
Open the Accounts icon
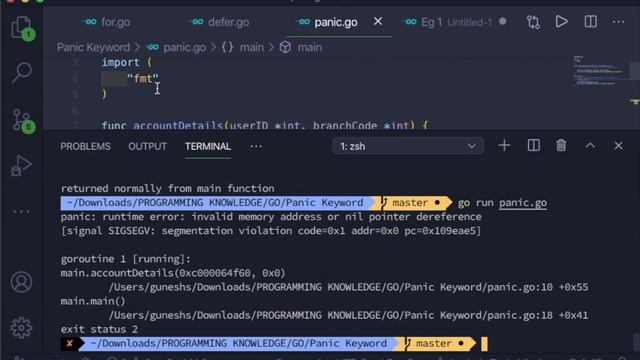tap(21, 282)
